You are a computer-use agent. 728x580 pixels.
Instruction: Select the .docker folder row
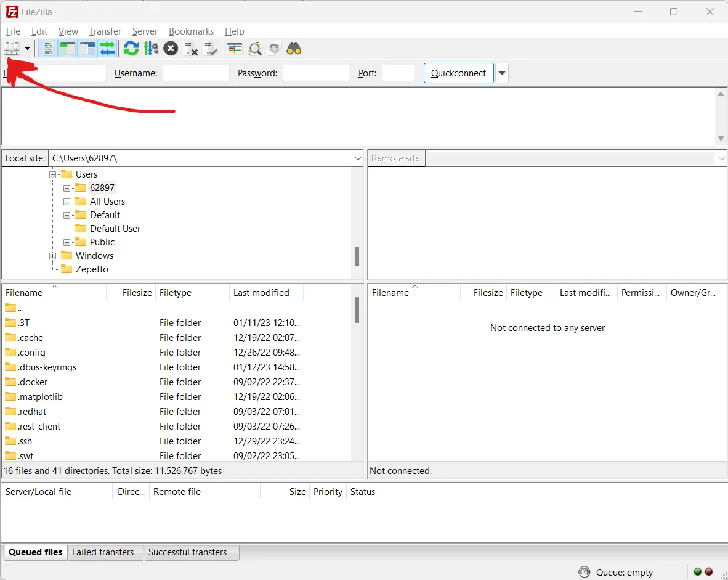coord(176,382)
